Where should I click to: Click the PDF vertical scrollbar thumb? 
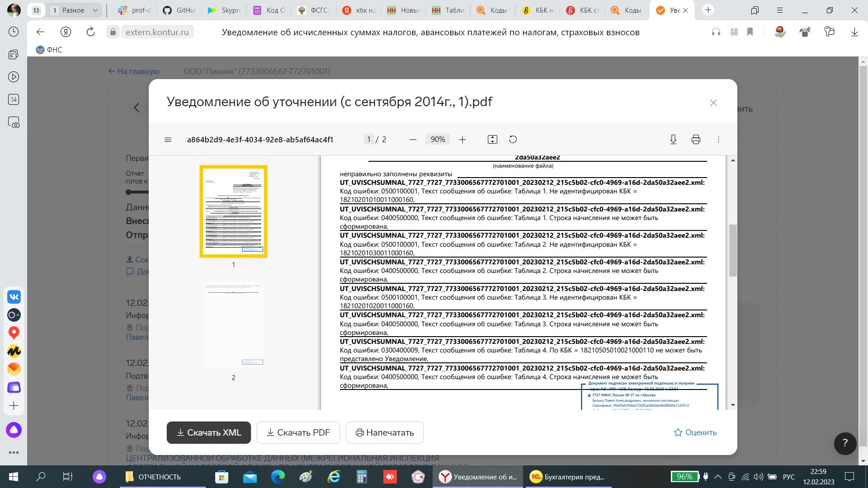pyautogui.click(x=733, y=250)
